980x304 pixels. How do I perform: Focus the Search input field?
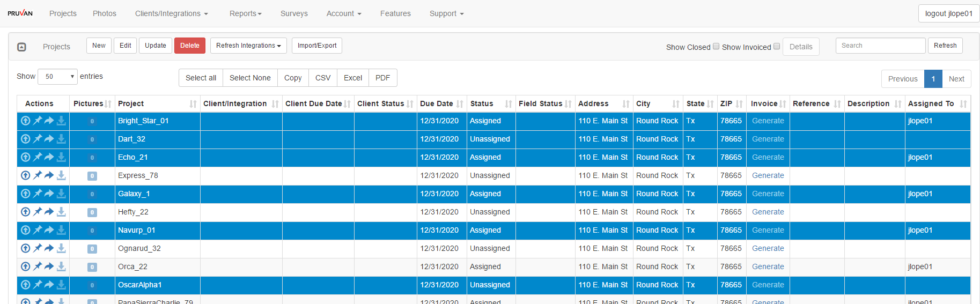point(880,46)
